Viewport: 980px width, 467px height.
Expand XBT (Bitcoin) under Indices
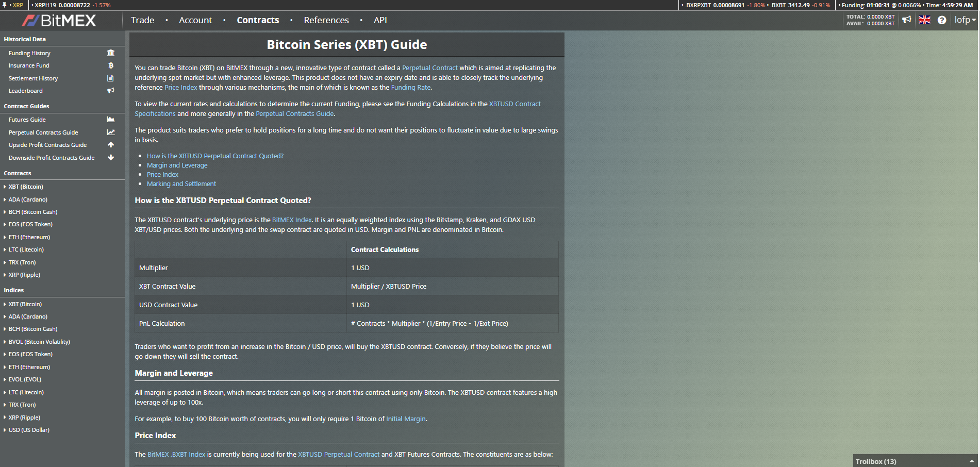tap(25, 304)
